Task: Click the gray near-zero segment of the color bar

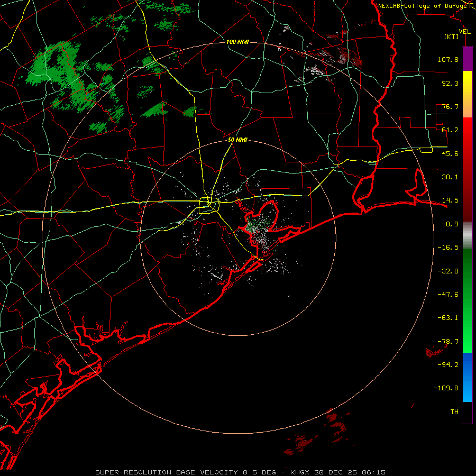Action: 467,235
